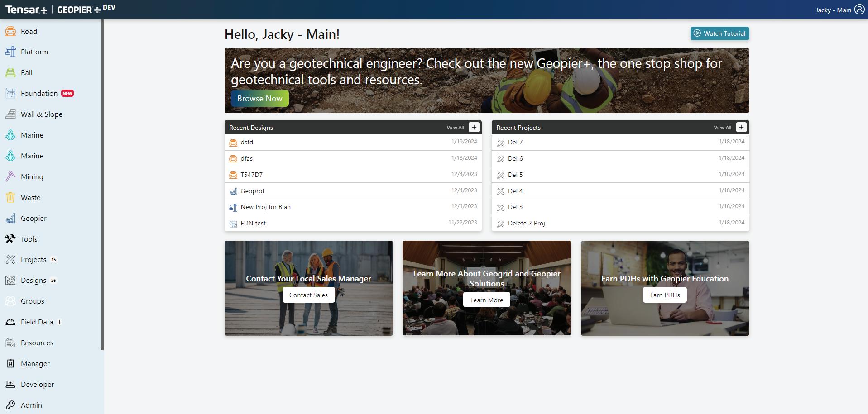
Task: Select the Platform crane icon in sidebar
Action: pyautogui.click(x=10, y=52)
